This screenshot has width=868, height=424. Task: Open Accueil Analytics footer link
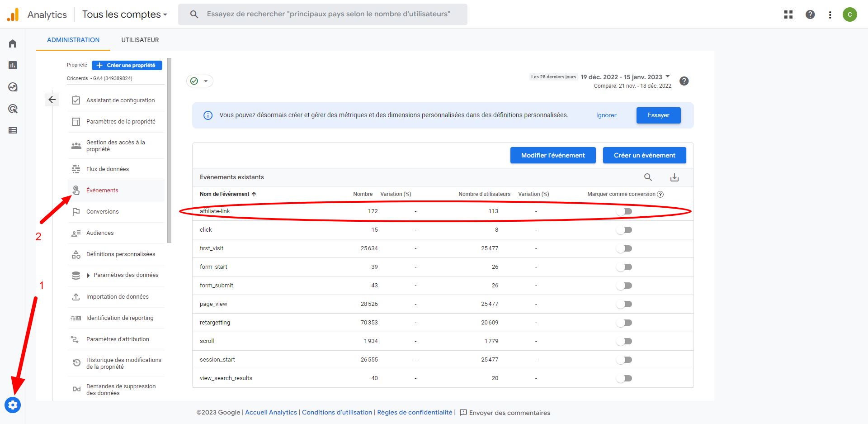[x=271, y=412]
